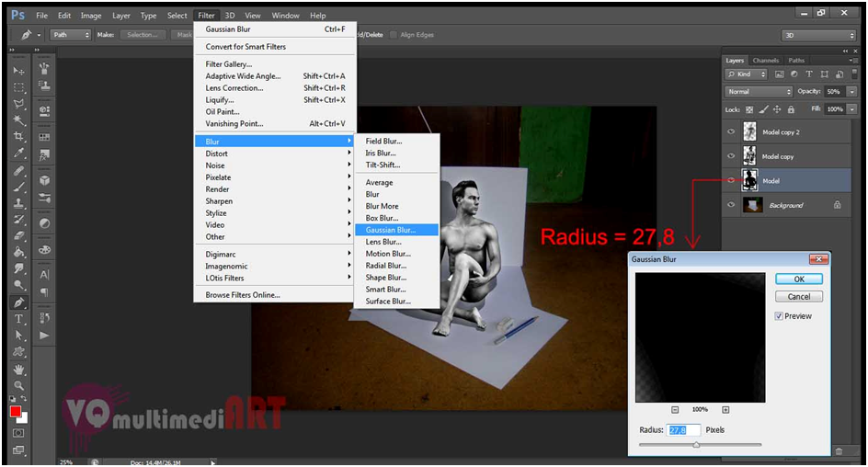The width and height of the screenshot is (868, 467).
Task: Open the Styles panel fx icon
Action: click(44, 155)
